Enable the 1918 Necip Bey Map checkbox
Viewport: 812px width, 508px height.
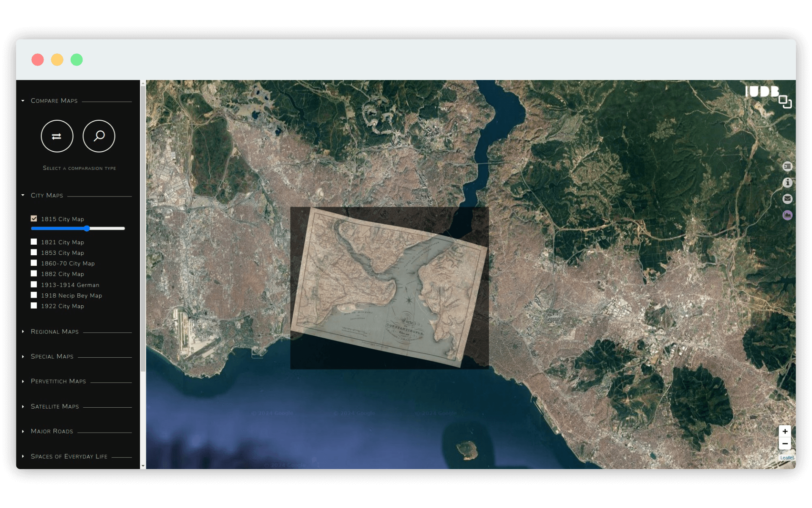click(34, 295)
